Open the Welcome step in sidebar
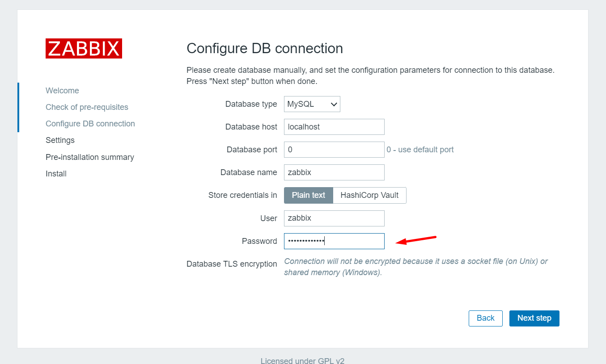Screen dimensions: 606x364 [x=62, y=91]
